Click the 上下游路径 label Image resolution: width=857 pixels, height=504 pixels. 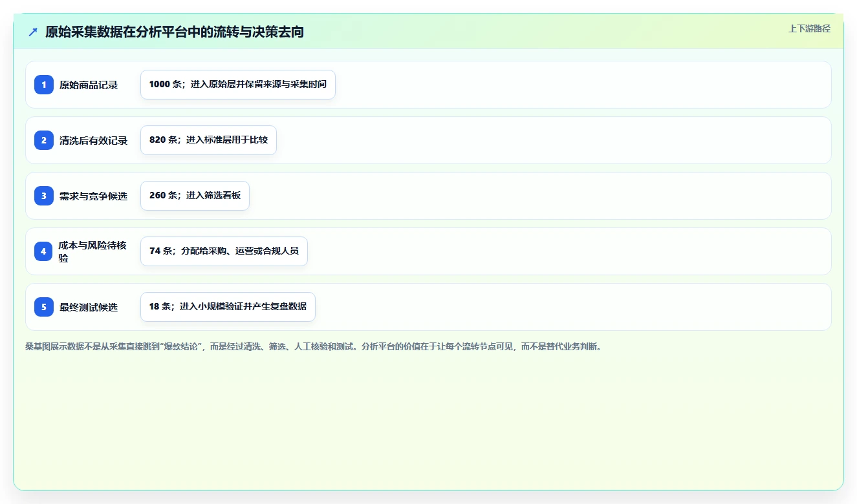click(809, 28)
